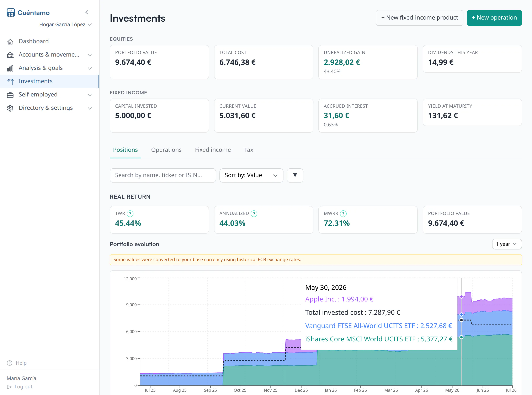
Task: Click the Annualized help question-mark icon
Action: (x=254, y=214)
